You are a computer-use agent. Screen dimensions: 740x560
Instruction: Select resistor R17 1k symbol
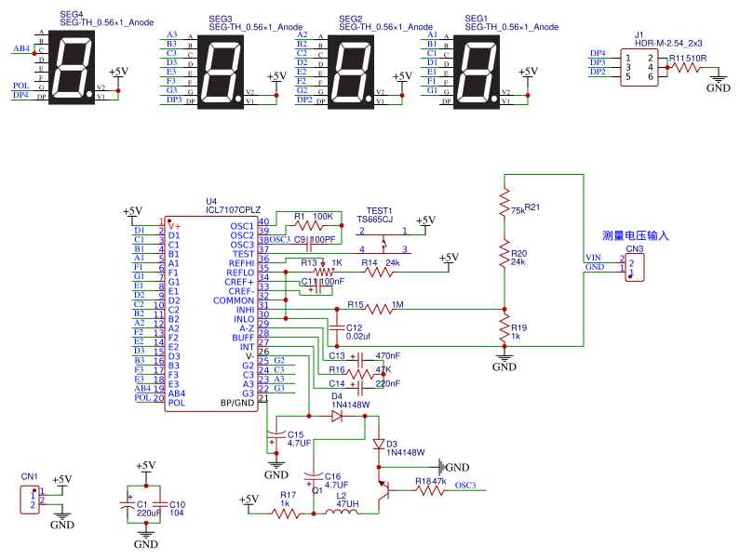(x=286, y=513)
